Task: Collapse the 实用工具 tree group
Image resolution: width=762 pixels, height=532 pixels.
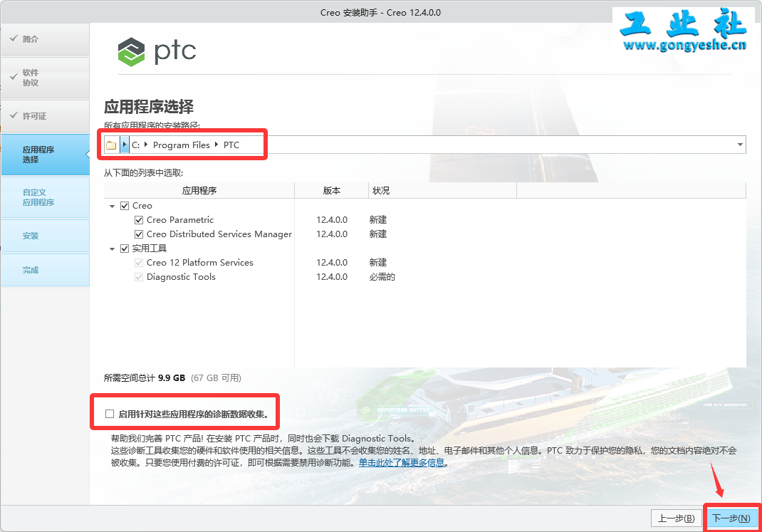Action: 113,249
